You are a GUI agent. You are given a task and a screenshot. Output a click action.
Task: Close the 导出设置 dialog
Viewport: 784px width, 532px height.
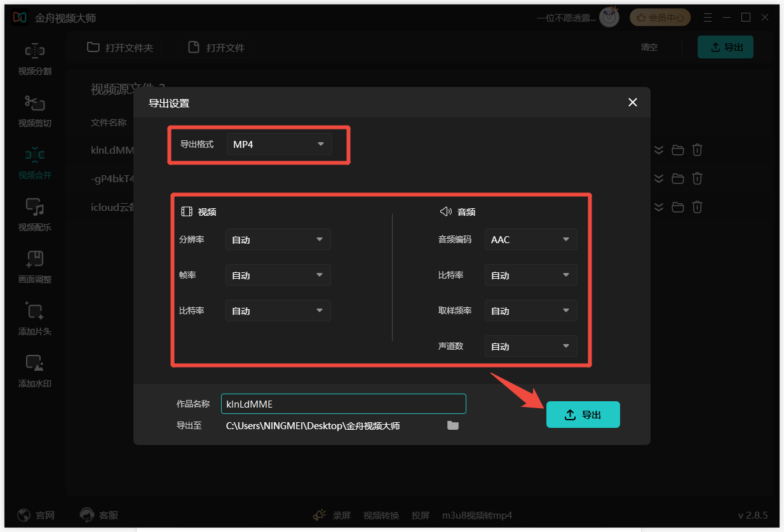click(633, 102)
